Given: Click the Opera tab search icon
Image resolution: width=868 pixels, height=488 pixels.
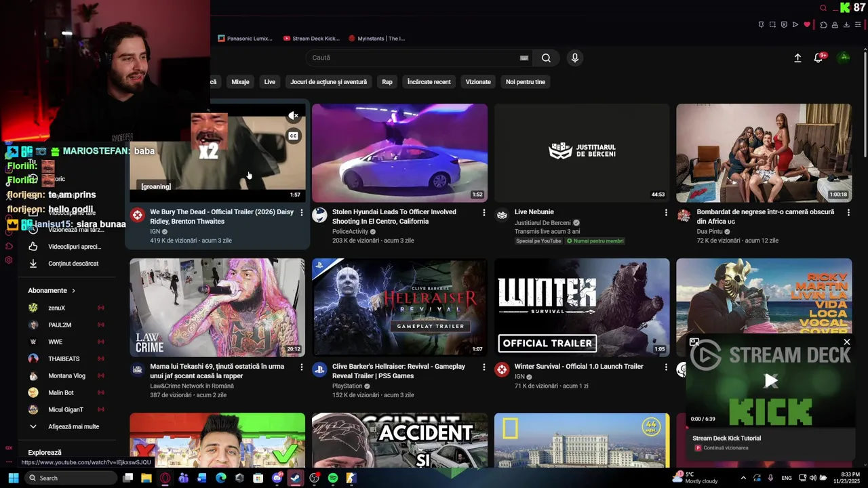Looking at the screenshot, I should pos(823,8).
